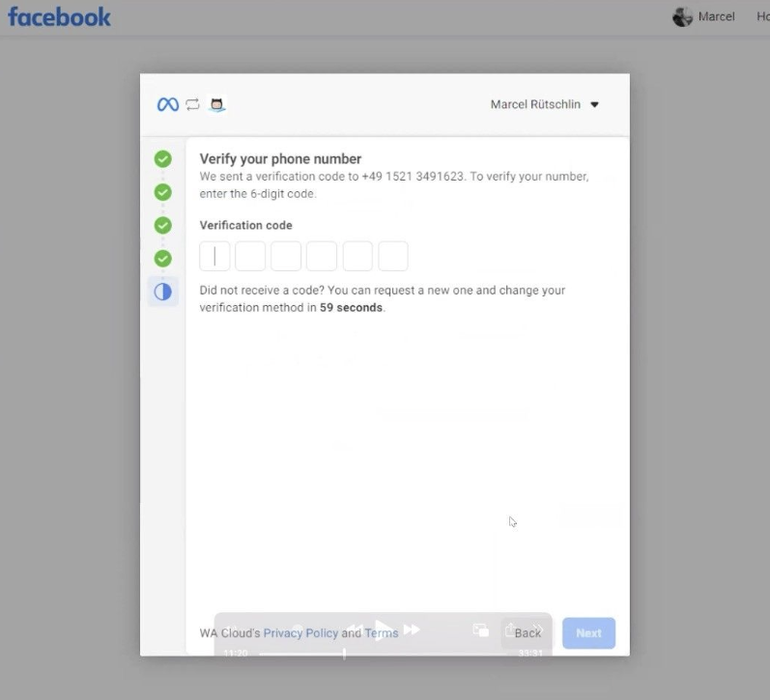
Task: Click the Meta infinity logo
Action: tap(168, 104)
